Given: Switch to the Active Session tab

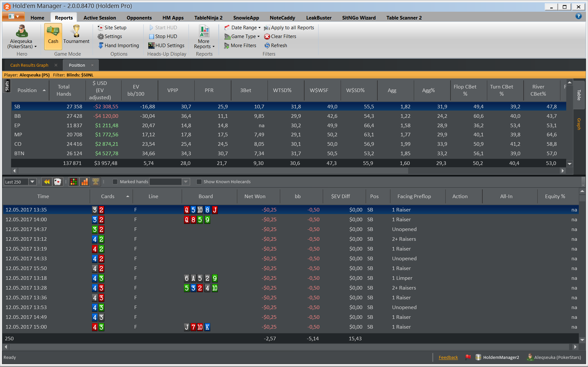Looking at the screenshot, I should click(99, 18).
